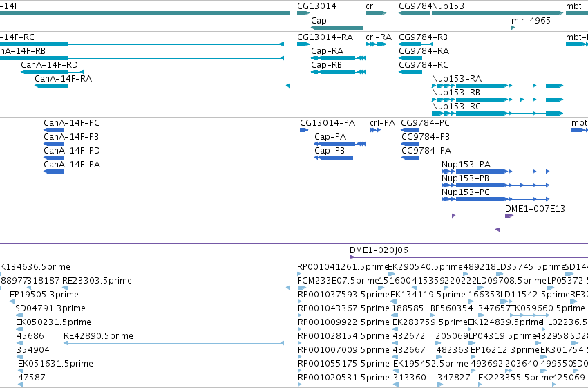Select protein CanA-14F-PA
Viewport: 588px width, 388px height.
72,165
